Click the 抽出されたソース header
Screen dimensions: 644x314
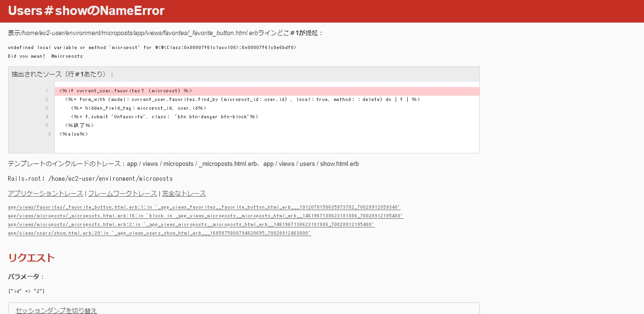pos(244,74)
